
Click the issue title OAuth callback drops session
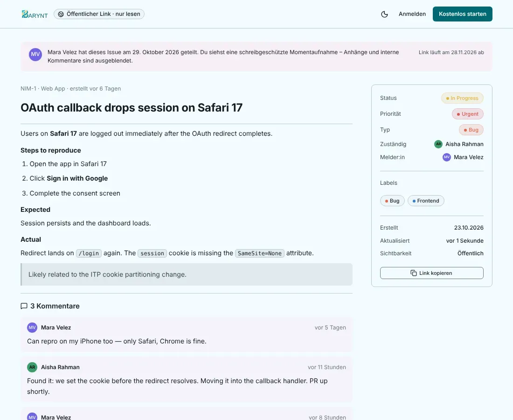point(132,108)
